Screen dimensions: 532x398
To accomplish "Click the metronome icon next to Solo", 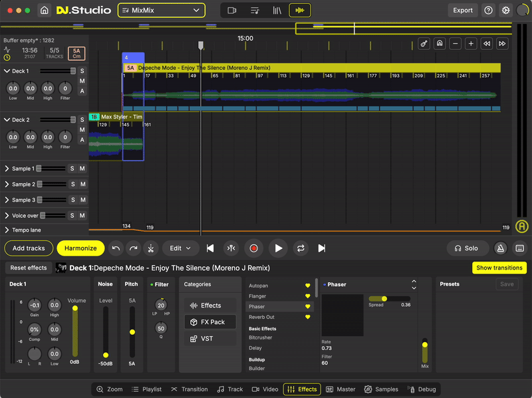I will pyautogui.click(x=501, y=248).
